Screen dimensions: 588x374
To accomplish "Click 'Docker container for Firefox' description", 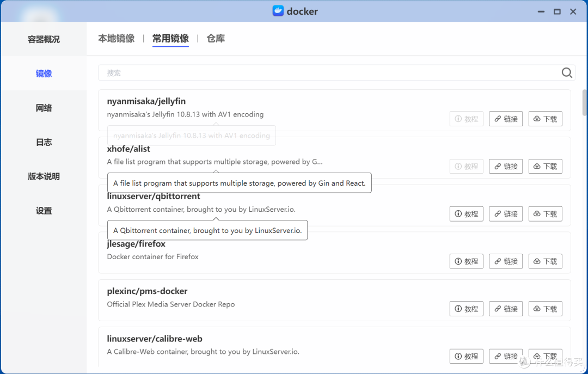I will [x=152, y=256].
